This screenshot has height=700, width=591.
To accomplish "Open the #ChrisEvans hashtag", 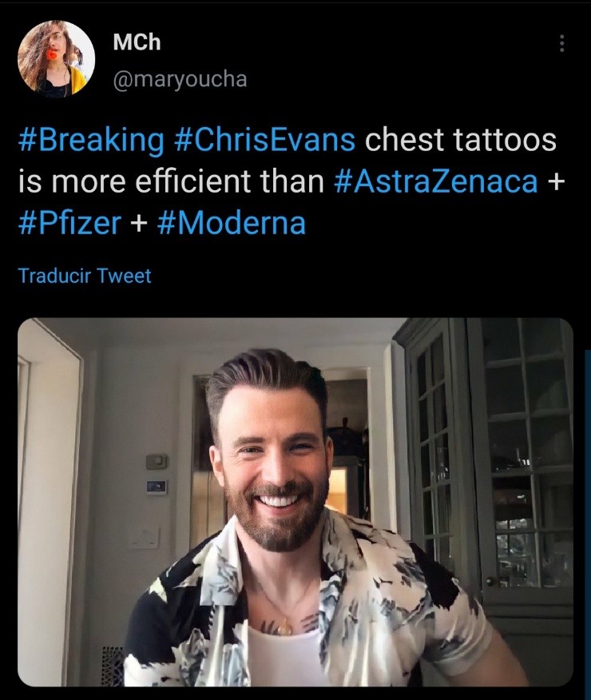I will click(264, 139).
